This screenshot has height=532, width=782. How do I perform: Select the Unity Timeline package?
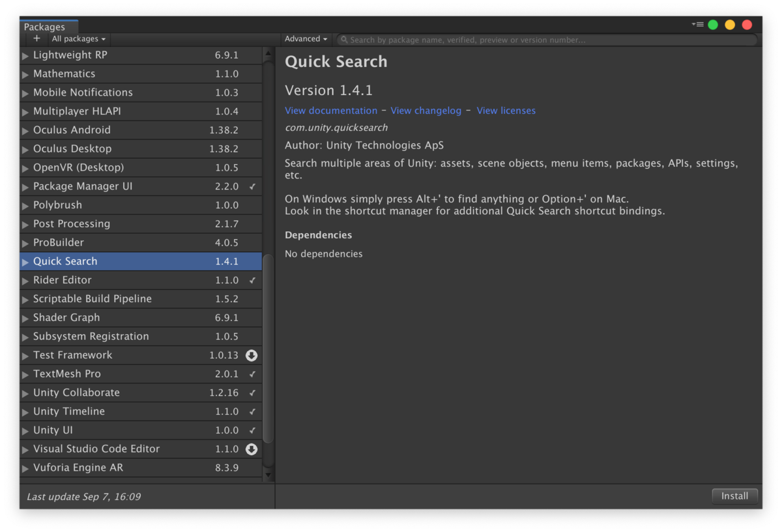pyautogui.click(x=141, y=412)
